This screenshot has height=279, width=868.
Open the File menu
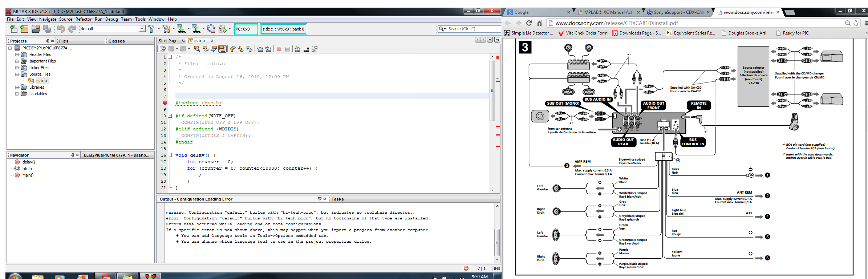10,19
